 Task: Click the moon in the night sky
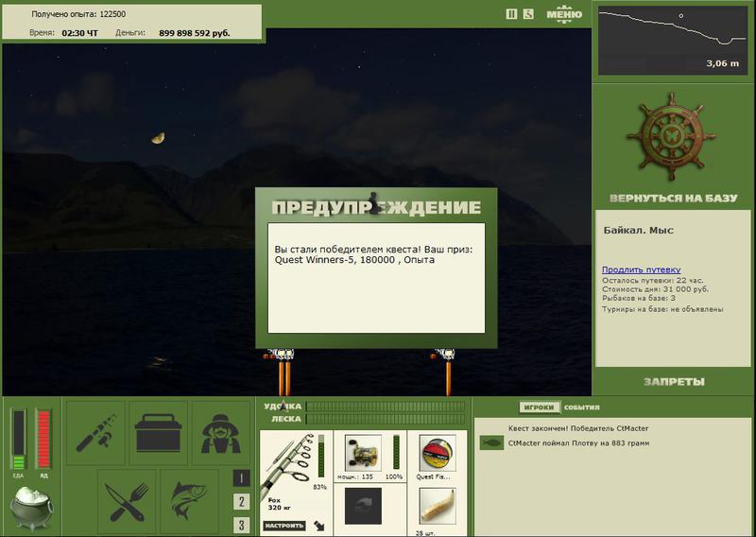pyautogui.click(x=158, y=138)
